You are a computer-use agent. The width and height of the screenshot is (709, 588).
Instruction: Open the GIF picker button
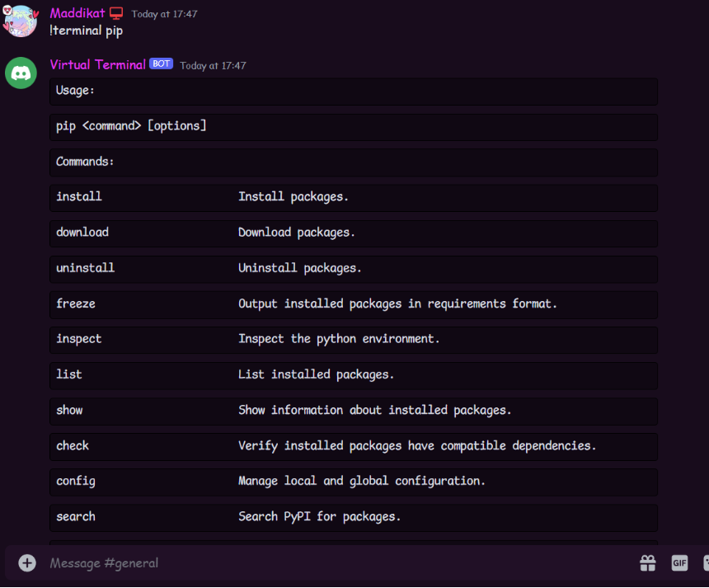pyautogui.click(x=679, y=562)
